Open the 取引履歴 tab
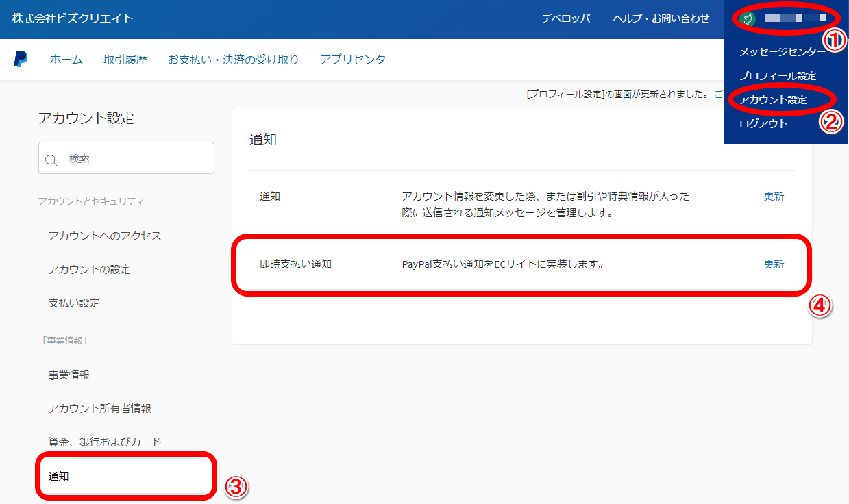 (125, 60)
